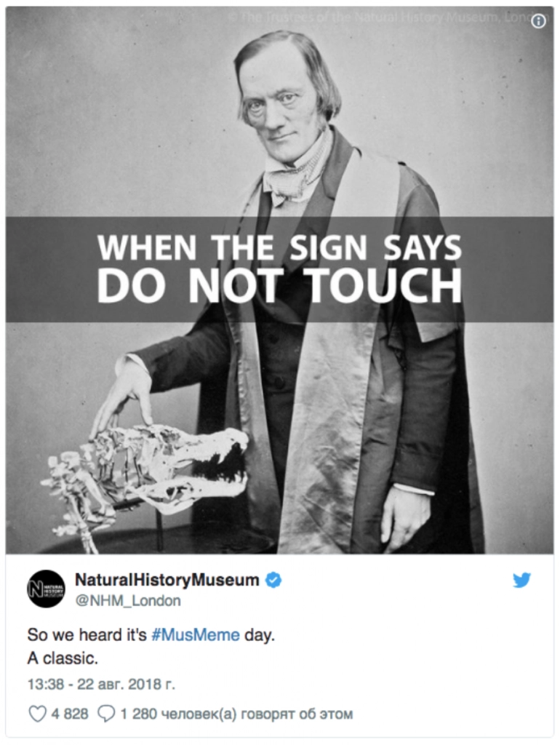
Task: Click the tweet text 'So we heard it's'
Action: point(87,634)
